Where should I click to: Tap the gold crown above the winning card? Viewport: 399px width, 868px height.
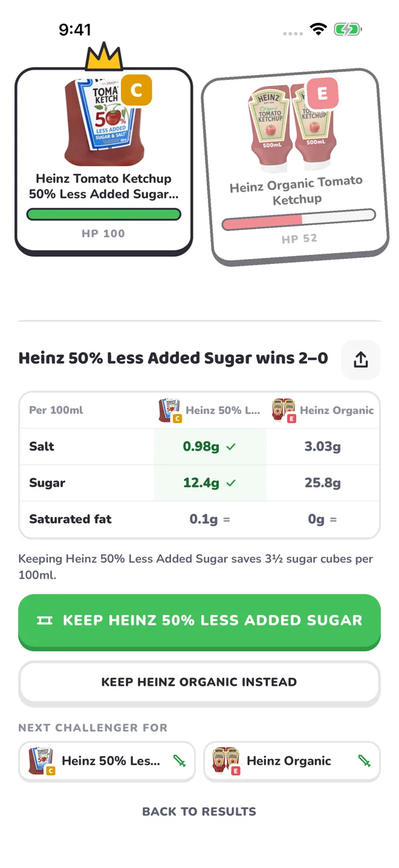pos(104,57)
